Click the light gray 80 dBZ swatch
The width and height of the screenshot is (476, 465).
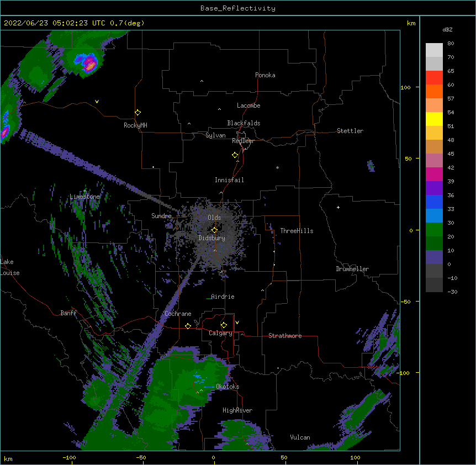pyautogui.click(x=434, y=50)
